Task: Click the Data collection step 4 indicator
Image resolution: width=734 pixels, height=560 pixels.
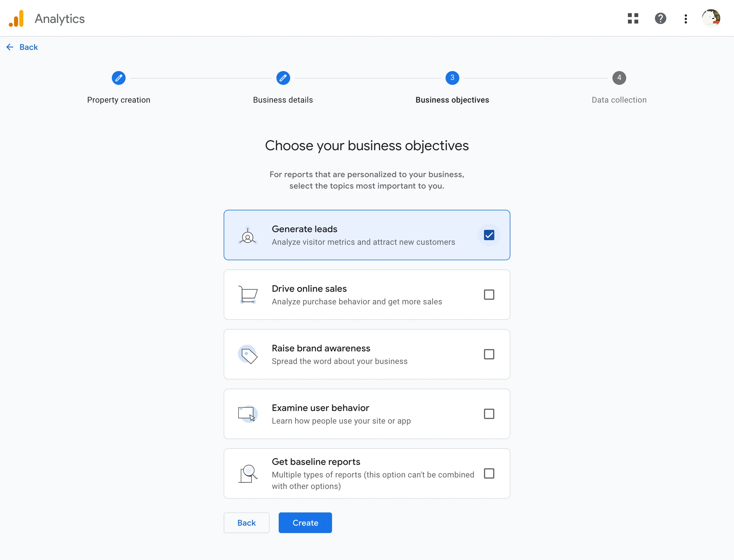Action: tap(619, 78)
